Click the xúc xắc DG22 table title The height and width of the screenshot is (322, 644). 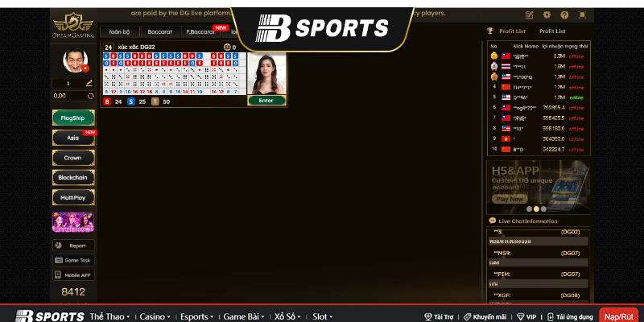click(x=136, y=47)
